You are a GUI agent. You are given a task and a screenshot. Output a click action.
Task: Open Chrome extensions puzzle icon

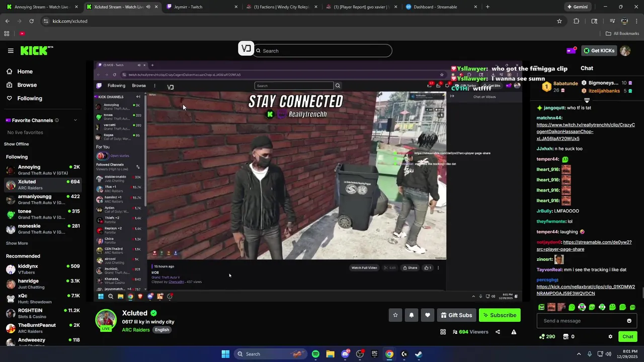point(576,21)
